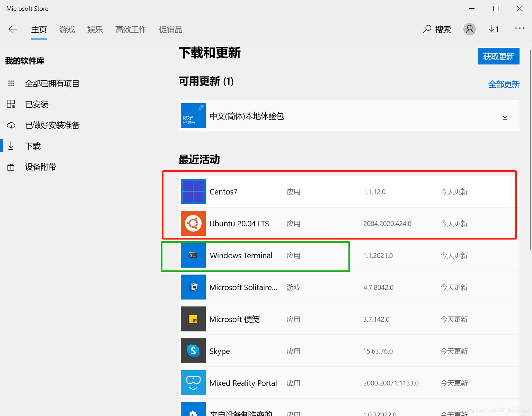Click the 搜索 label text
Viewport: 532px width, 416px height.
click(443, 29)
